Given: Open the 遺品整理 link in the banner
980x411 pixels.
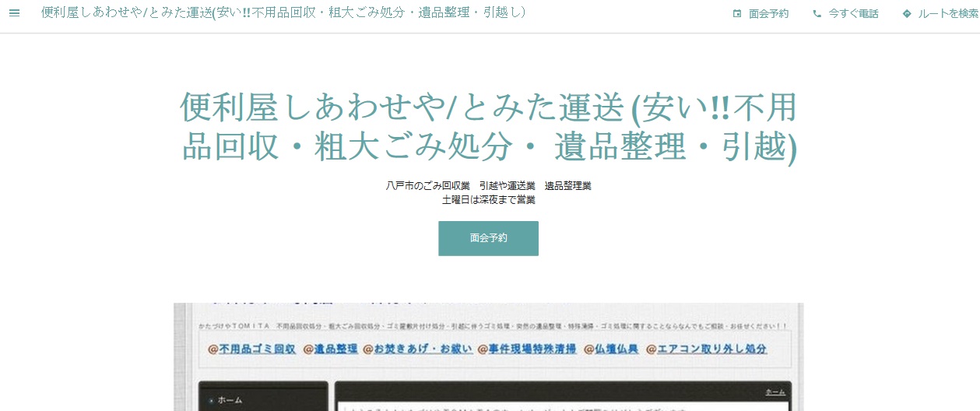Looking at the screenshot, I should [335, 349].
